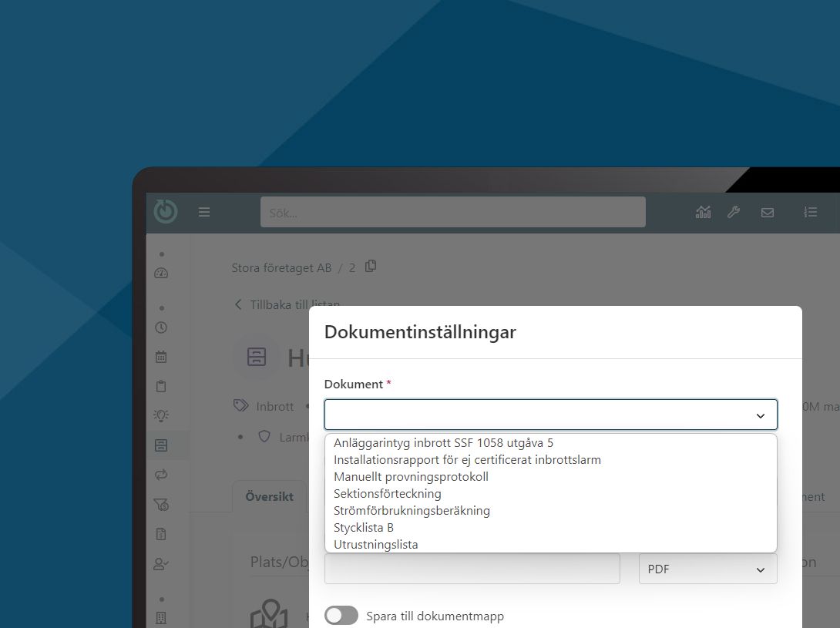Viewport: 840px width, 628px height.
Task: Open the PDF format dropdown
Action: pyautogui.click(x=707, y=569)
